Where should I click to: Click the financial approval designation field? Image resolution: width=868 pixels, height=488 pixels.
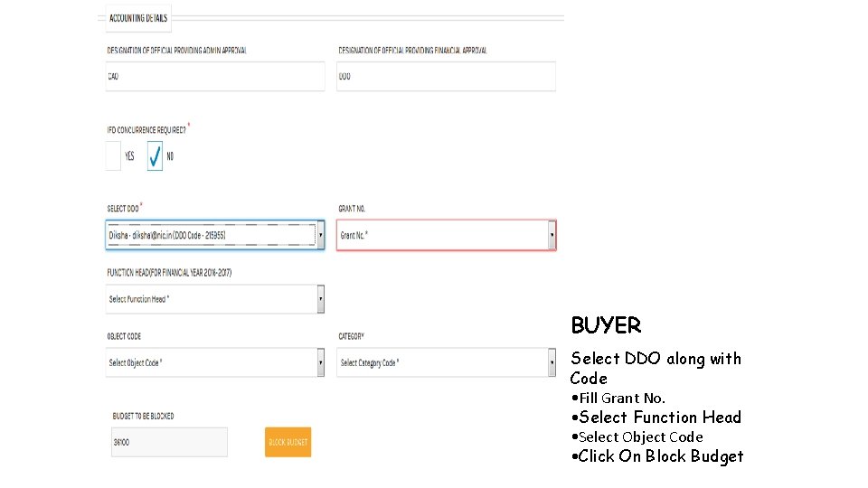pyautogui.click(x=447, y=77)
